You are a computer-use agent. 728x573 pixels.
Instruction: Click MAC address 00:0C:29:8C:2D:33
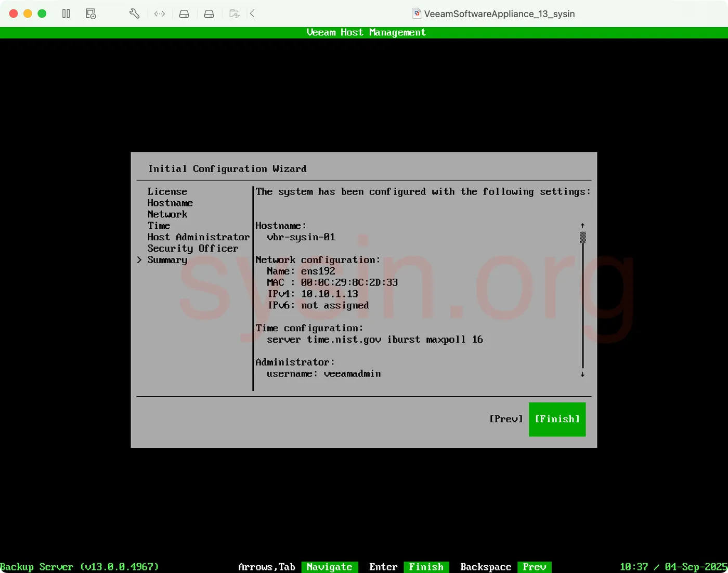(x=349, y=283)
